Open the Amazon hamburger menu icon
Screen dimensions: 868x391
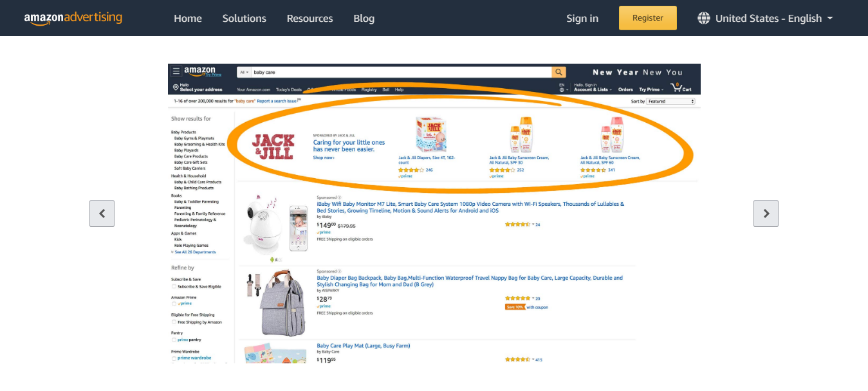pyautogui.click(x=176, y=72)
